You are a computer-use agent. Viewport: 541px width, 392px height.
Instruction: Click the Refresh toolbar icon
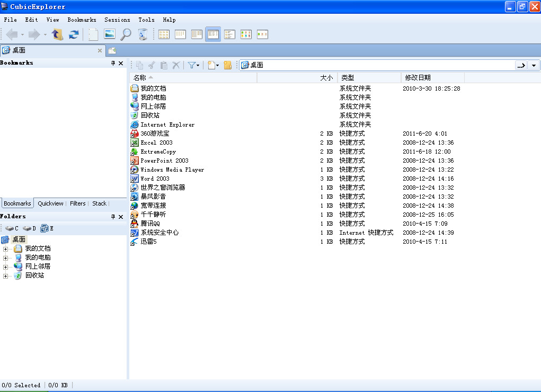74,34
